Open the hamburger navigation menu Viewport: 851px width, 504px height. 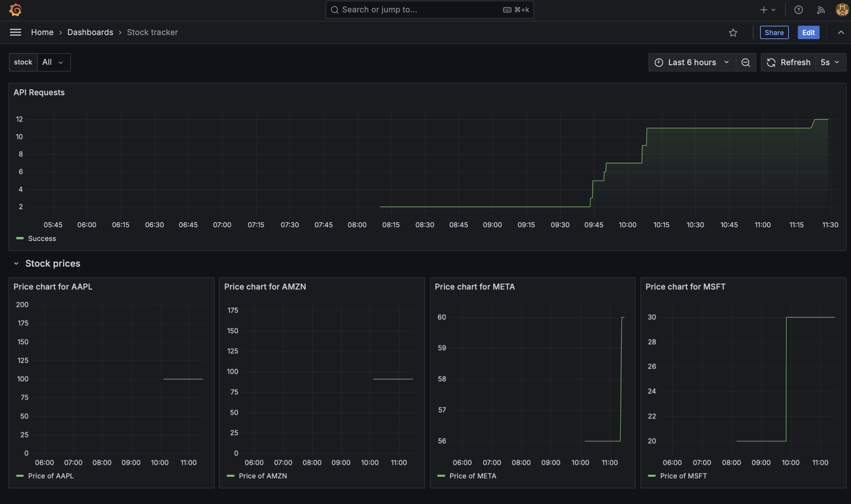pos(15,32)
